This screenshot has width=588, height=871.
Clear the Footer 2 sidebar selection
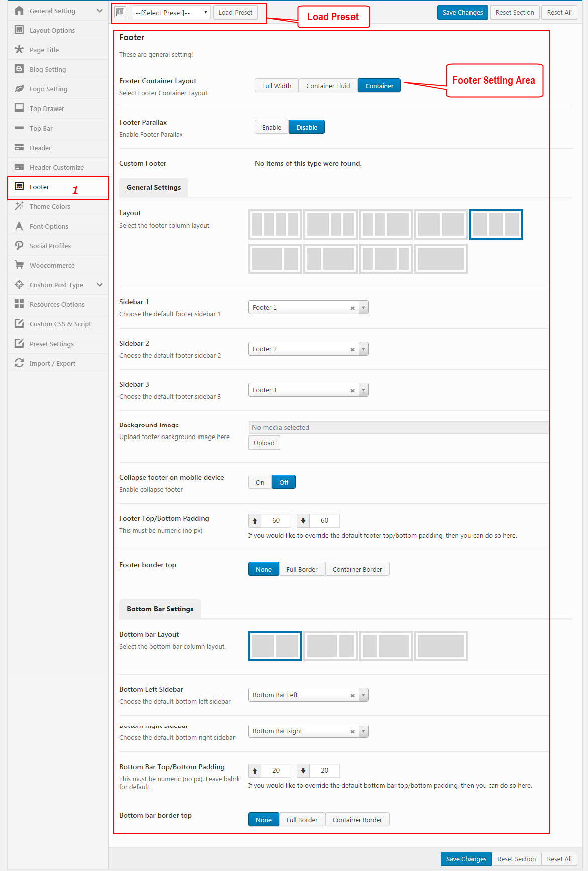click(352, 350)
